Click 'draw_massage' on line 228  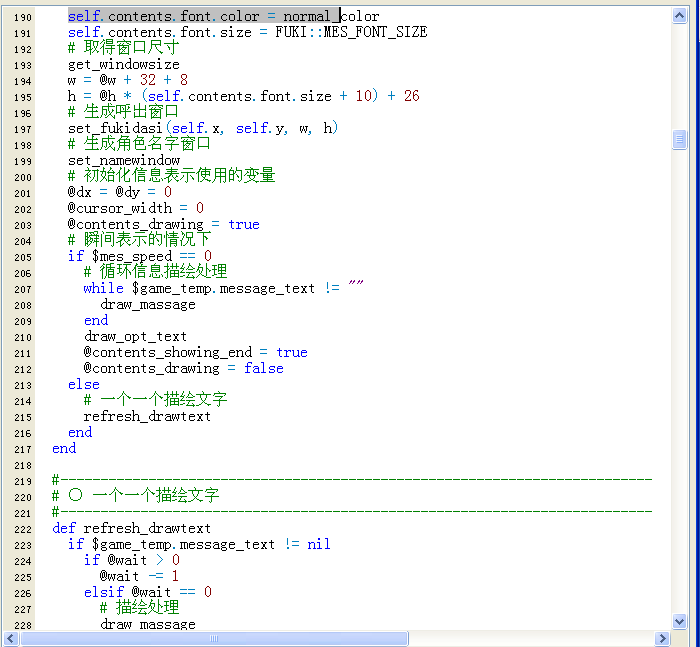point(148,624)
